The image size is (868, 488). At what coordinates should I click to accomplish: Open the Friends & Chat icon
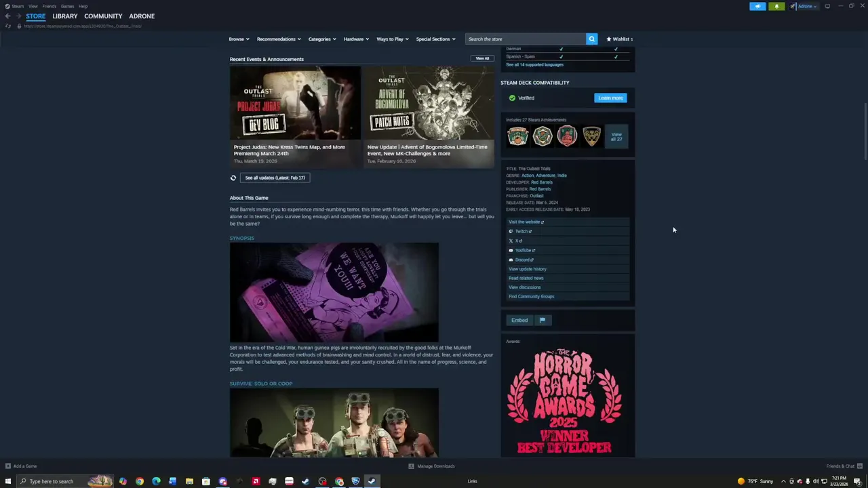click(x=860, y=466)
